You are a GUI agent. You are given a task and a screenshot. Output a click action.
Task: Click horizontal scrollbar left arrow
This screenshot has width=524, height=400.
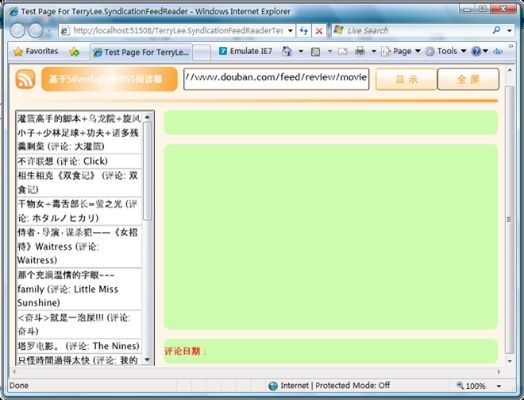tap(14, 372)
